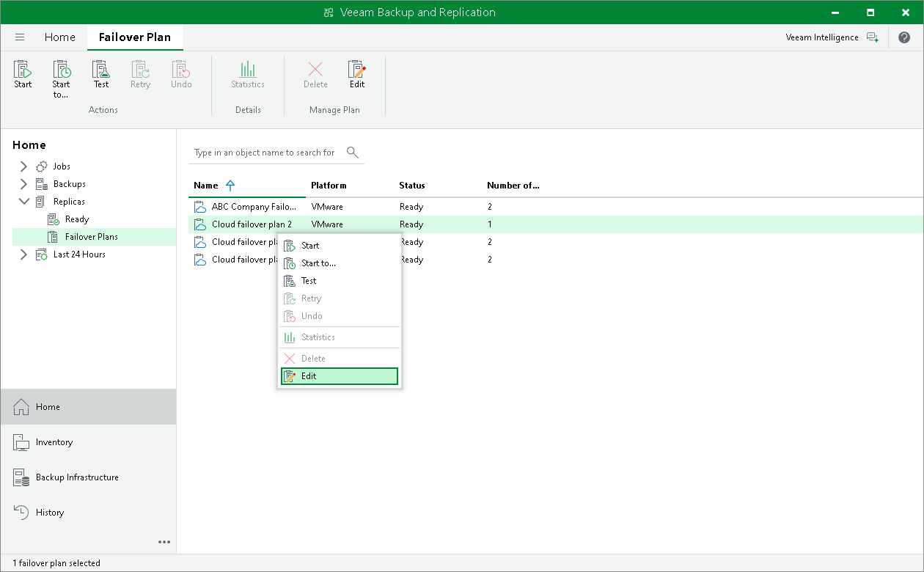Select Test in the context menu
The height and width of the screenshot is (572, 924).
(340, 281)
